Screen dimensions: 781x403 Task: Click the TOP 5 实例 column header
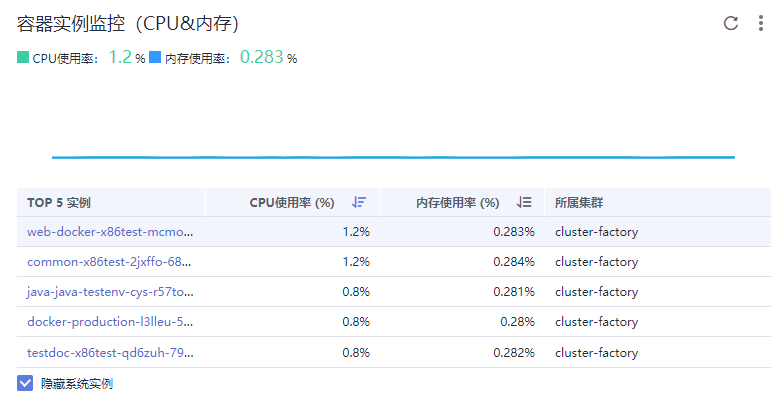tap(59, 202)
